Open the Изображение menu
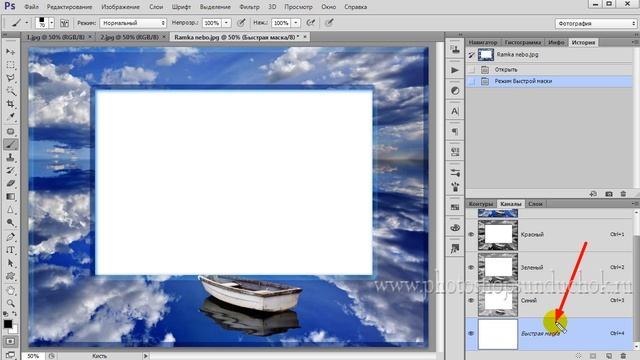 [120, 7]
